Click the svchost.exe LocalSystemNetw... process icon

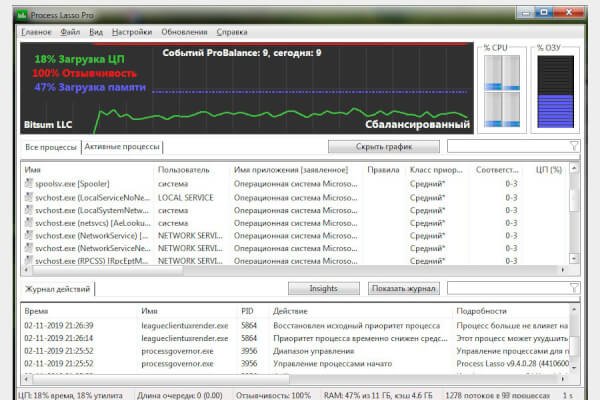pyautogui.click(x=29, y=210)
